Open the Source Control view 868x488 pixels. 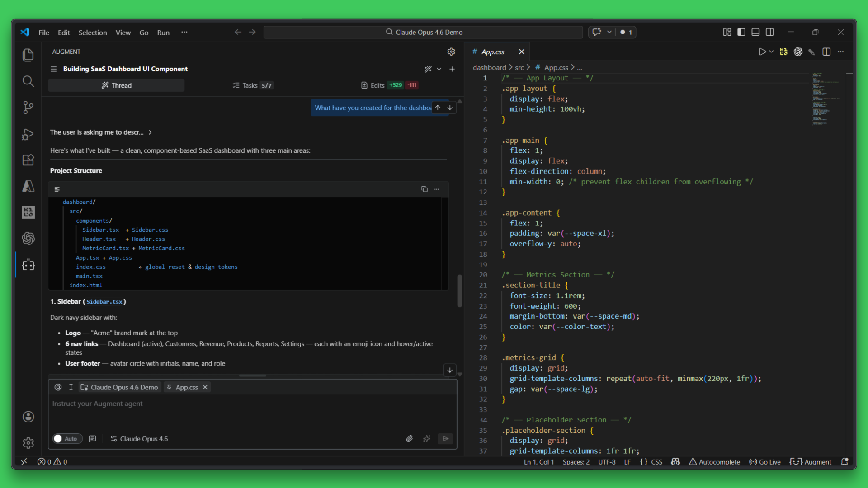coord(28,108)
